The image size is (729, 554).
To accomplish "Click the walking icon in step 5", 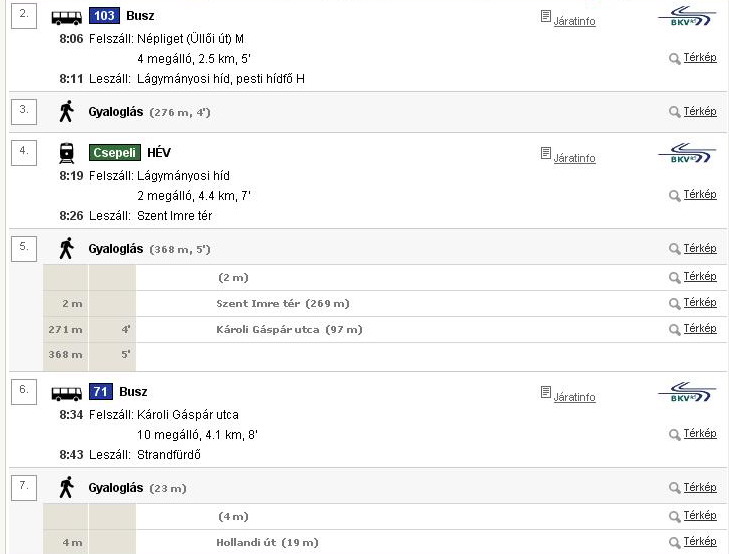I will pyautogui.click(x=67, y=248).
